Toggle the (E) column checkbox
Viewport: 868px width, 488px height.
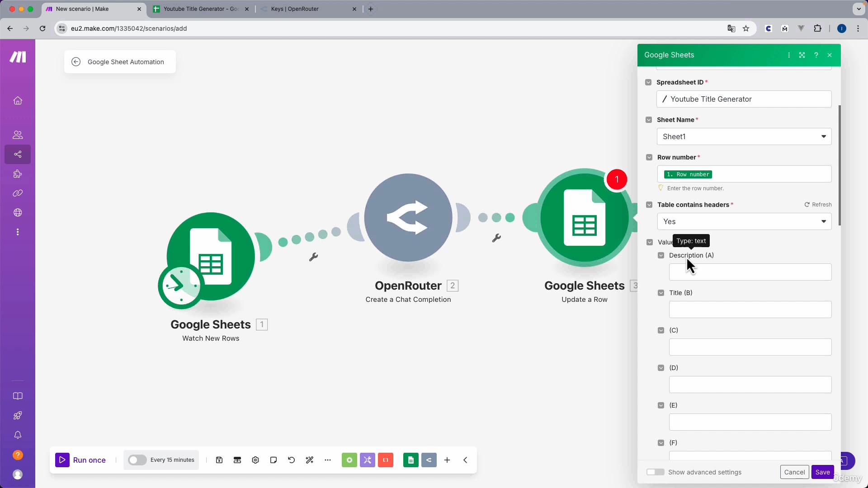[x=661, y=405]
